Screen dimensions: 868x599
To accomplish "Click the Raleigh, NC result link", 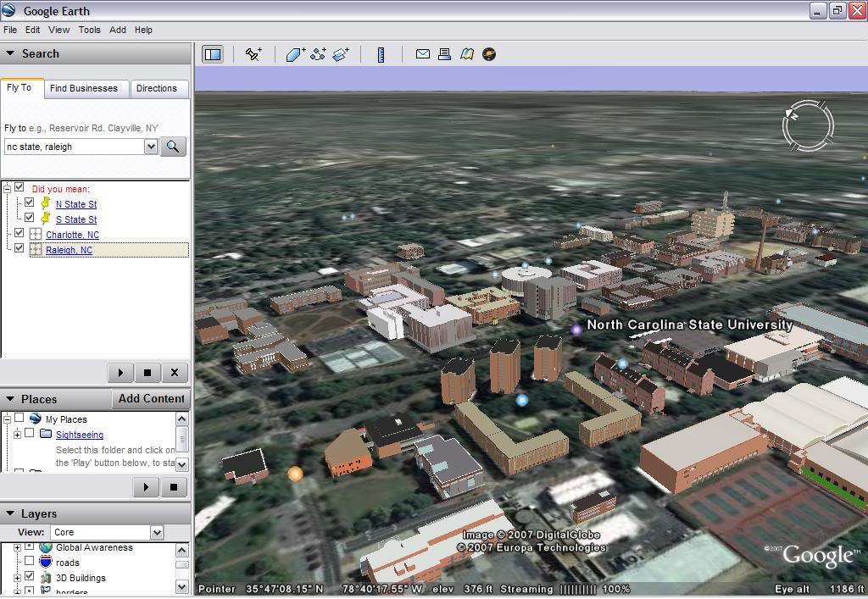I will [69, 250].
